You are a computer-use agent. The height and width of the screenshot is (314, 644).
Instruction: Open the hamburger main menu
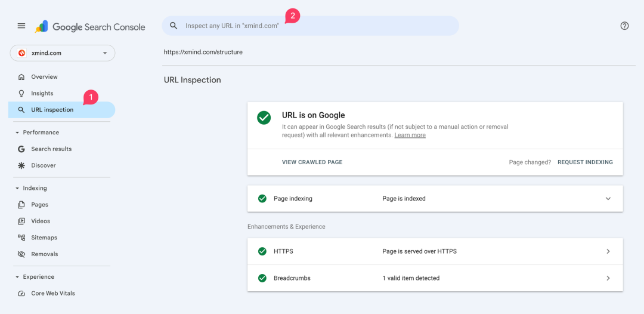pyautogui.click(x=21, y=26)
